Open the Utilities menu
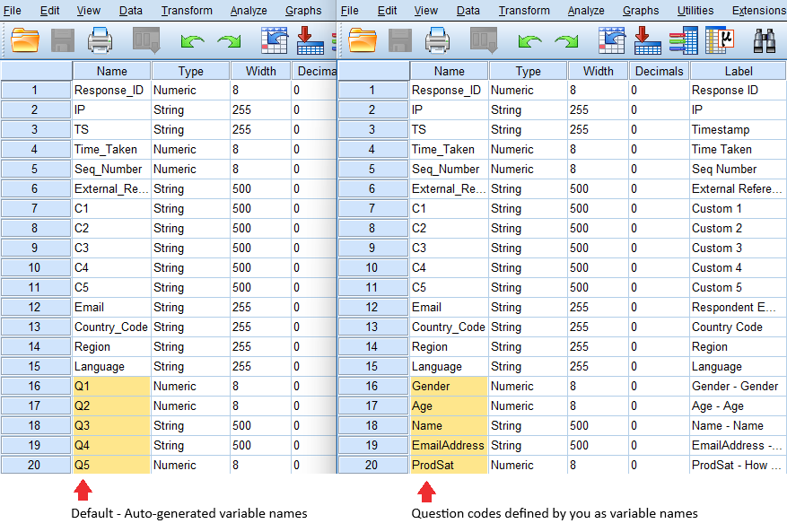The height and width of the screenshot is (532, 787). point(695,11)
